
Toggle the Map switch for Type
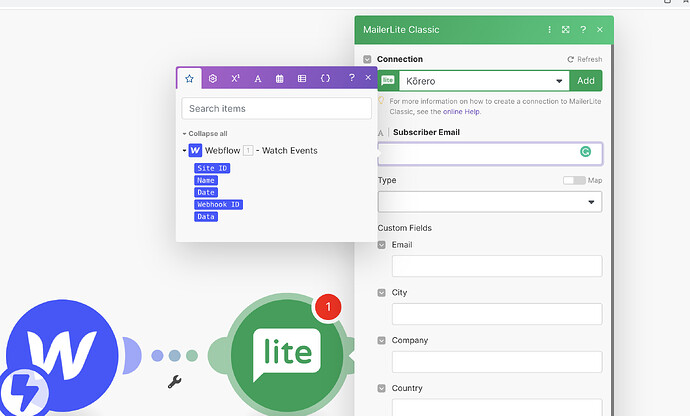574,180
